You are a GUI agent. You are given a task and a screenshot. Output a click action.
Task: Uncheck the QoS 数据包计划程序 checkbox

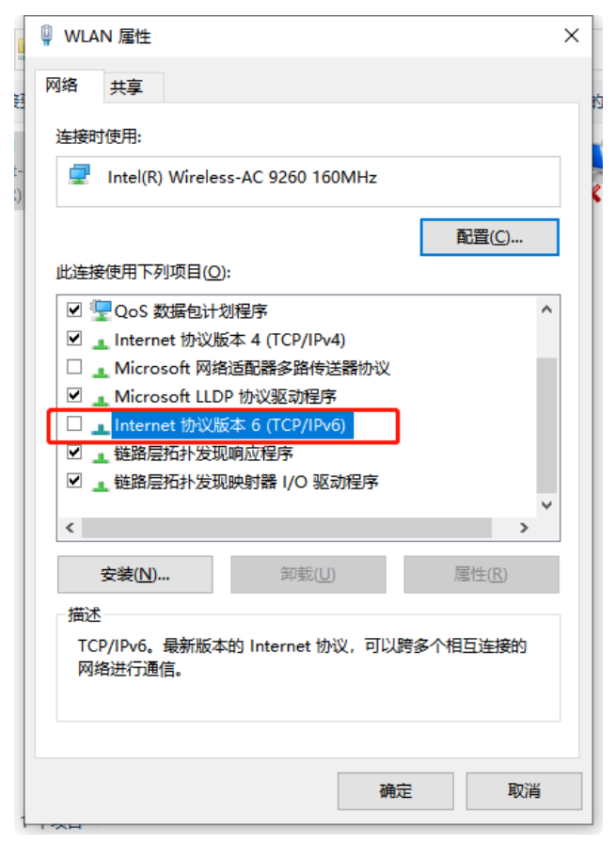point(74,310)
